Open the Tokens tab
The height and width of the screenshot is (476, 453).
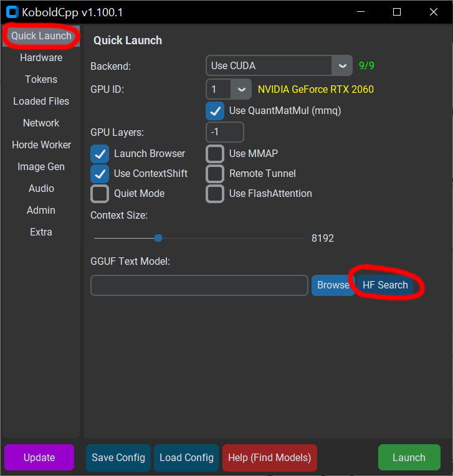tap(41, 80)
